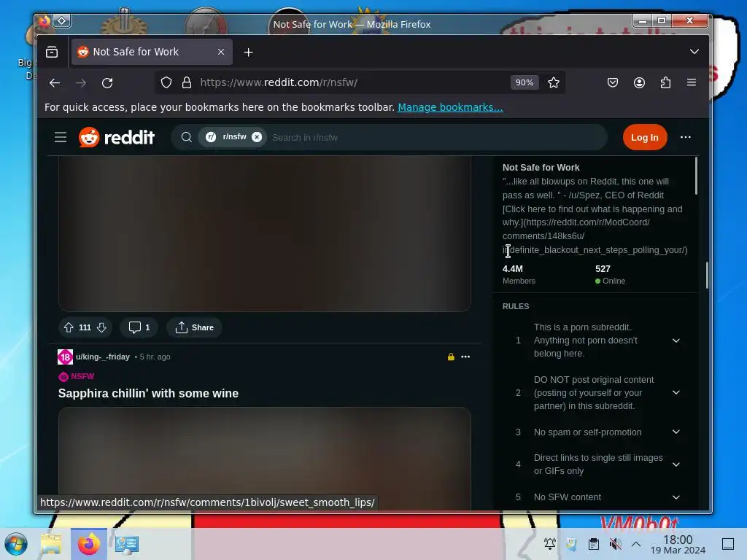747x560 pixels.
Task: Expand rule 1 This is a porn subreddit
Action: coord(676,341)
